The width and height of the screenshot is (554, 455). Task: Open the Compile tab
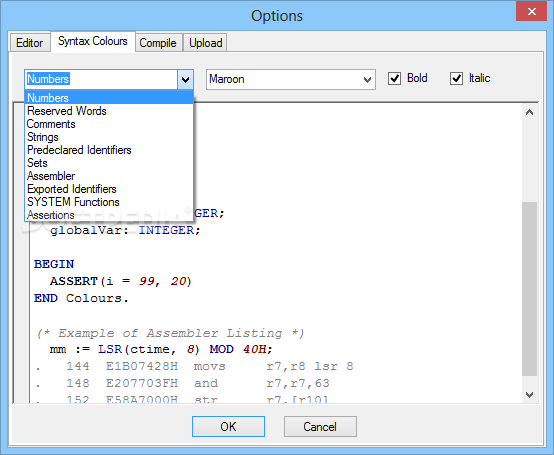pos(158,43)
